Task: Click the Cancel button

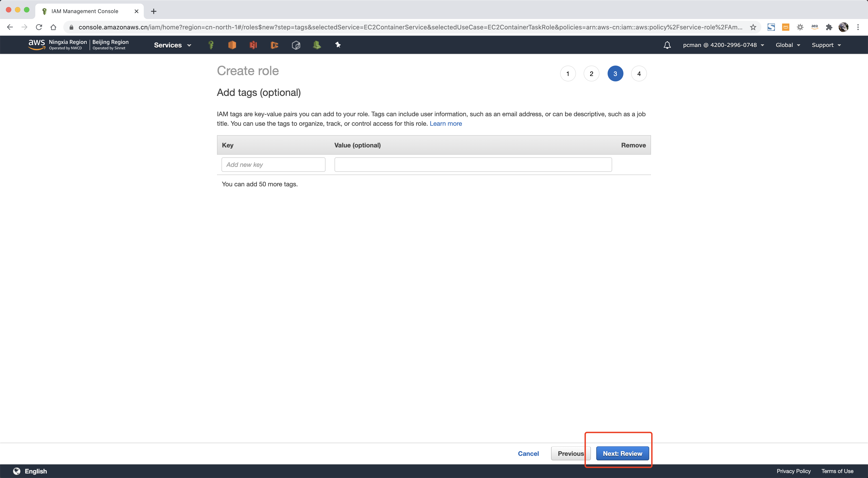Action: coord(528,453)
